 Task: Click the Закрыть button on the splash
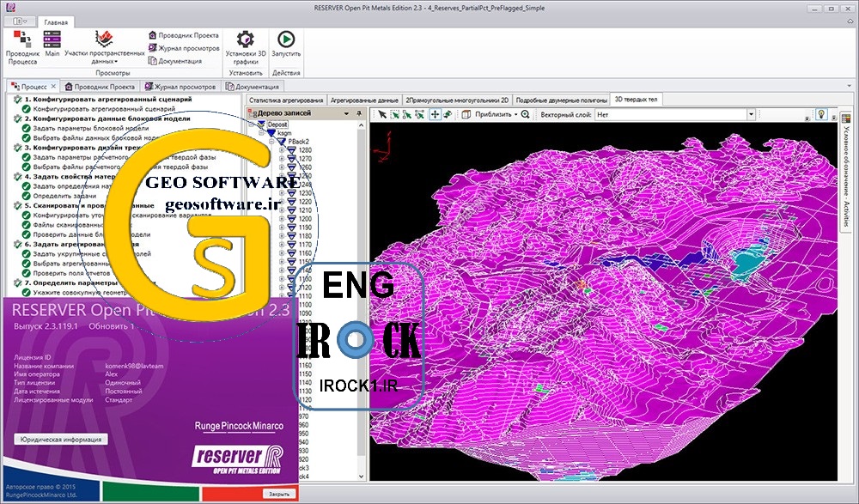279,494
